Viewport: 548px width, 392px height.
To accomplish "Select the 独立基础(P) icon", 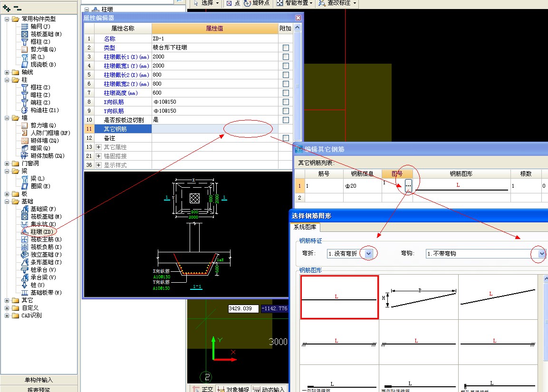I will [x=24, y=255].
